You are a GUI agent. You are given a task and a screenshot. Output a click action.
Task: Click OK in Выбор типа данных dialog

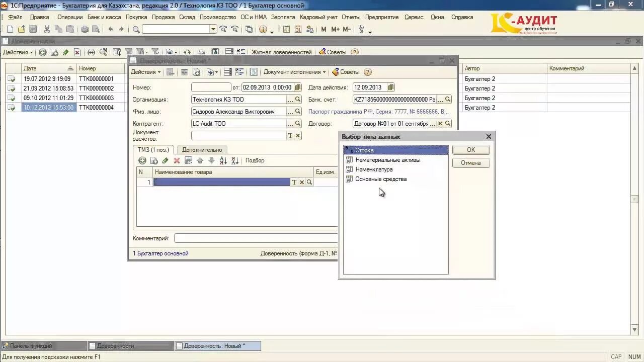point(471,150)
